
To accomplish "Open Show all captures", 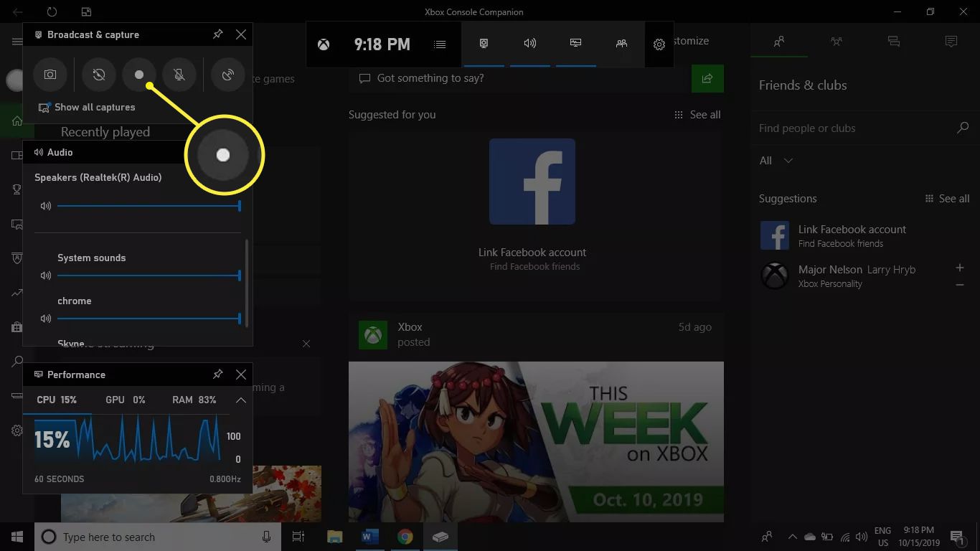I will pos(87,107).
